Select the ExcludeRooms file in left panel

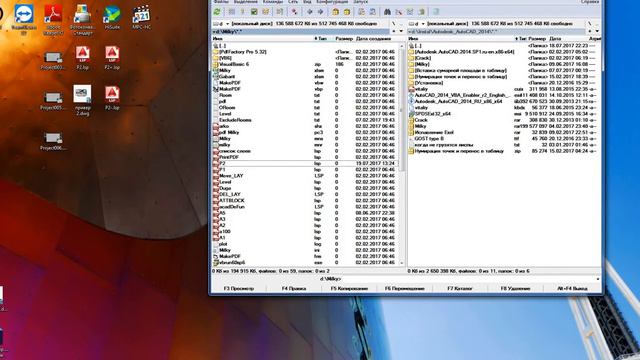click(x=305, y=120)
